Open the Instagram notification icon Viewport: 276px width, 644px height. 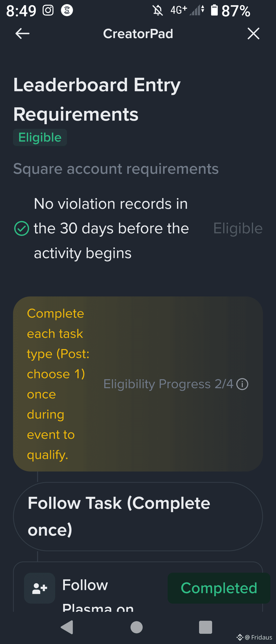(x=48, y=10)
